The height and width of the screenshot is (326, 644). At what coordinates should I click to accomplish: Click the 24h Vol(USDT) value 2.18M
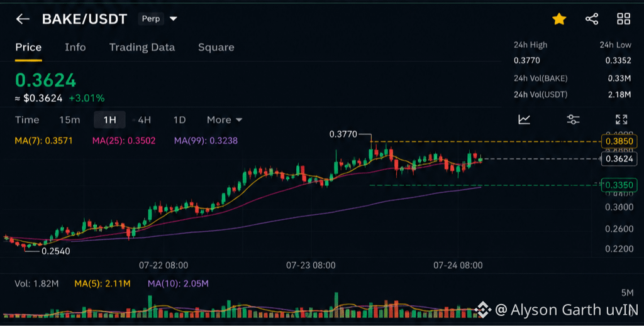point(619,95)
